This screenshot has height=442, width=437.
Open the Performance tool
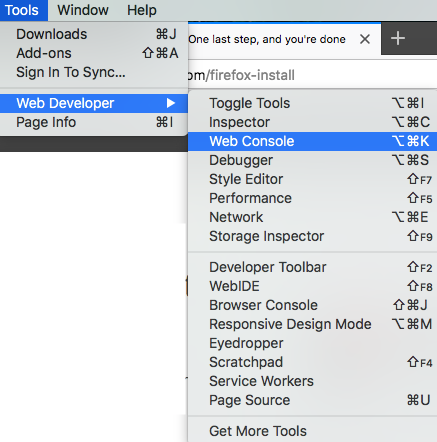click(x=312, y=198)
